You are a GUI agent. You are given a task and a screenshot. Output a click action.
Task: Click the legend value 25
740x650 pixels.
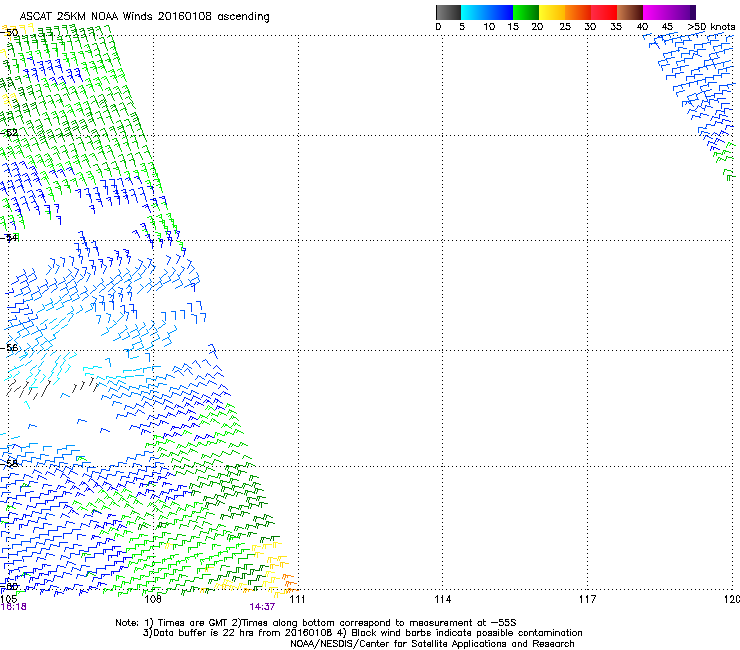tap(564, 27)
